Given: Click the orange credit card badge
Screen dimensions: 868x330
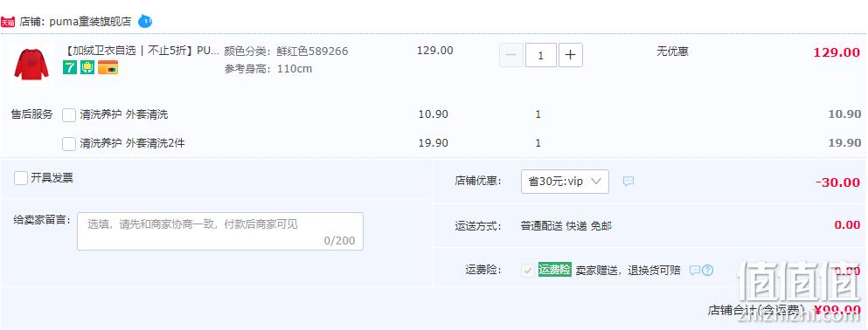Looking at the screenshot, I should tap(108, 67).
